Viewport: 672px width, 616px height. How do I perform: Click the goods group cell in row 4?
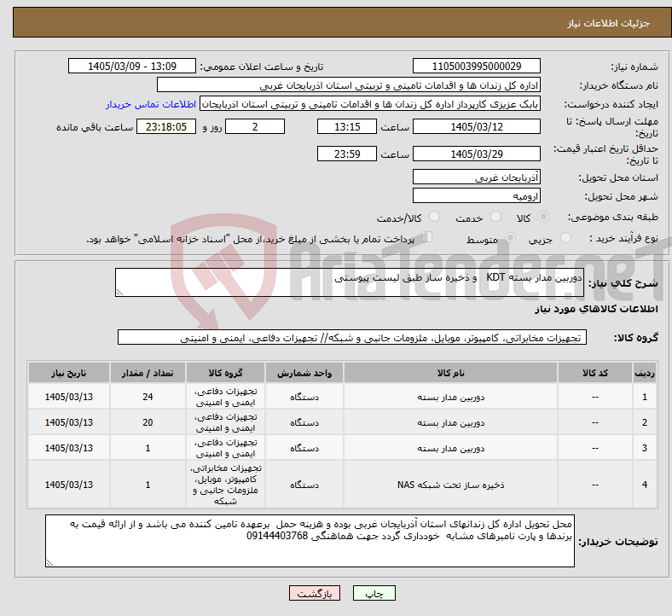[225, 485]
